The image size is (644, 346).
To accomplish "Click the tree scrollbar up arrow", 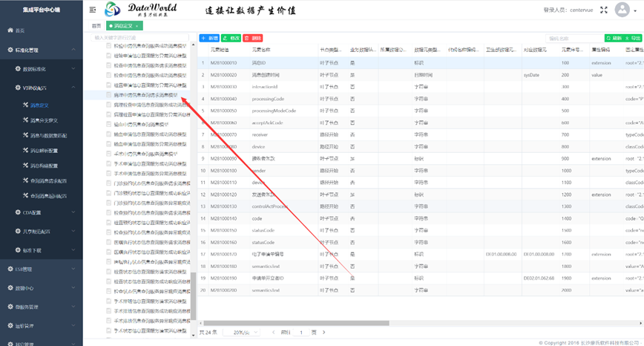I will click(x=194, y=45).
